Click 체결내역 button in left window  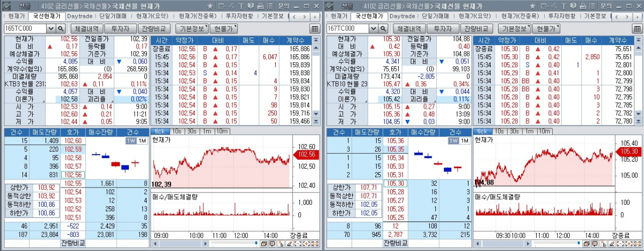tap(86, 28)
